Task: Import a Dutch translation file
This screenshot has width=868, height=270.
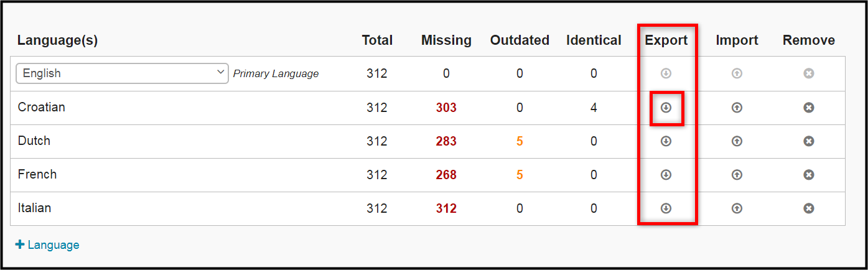Action: (x=737, y=141)
